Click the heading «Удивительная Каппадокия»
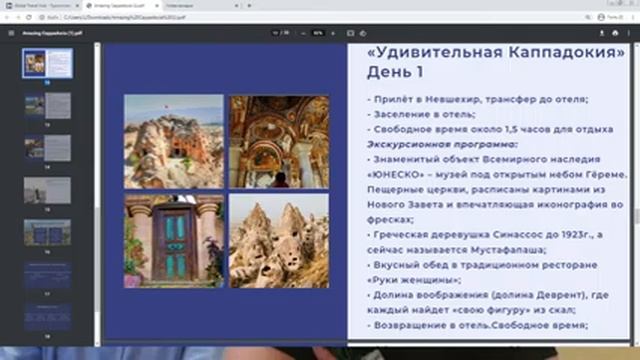This screenshot has height=360, width=640. pyautogui.click(x=496, y=52)
